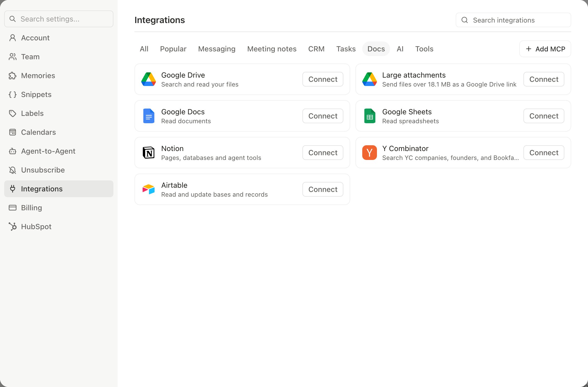Select the Memories puzzle-piece icon
This screenshot has width=588, height=387.
tap(13, 76)
